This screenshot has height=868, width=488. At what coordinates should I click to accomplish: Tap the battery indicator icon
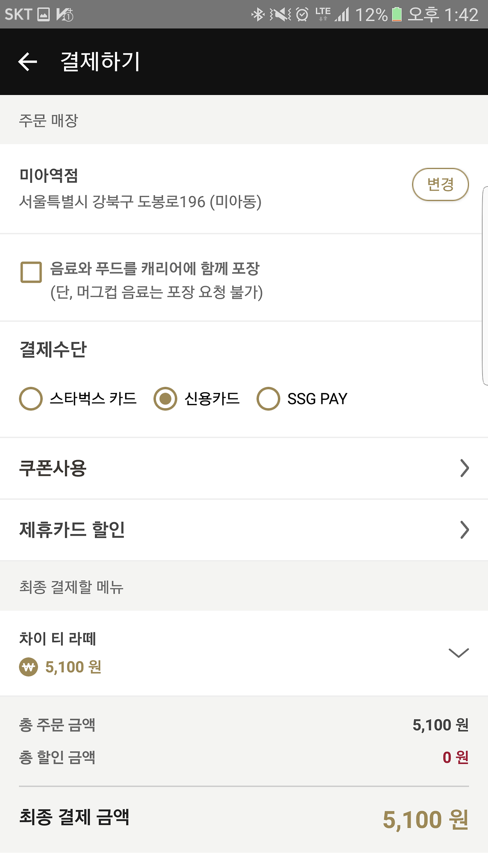click(397, 14)
